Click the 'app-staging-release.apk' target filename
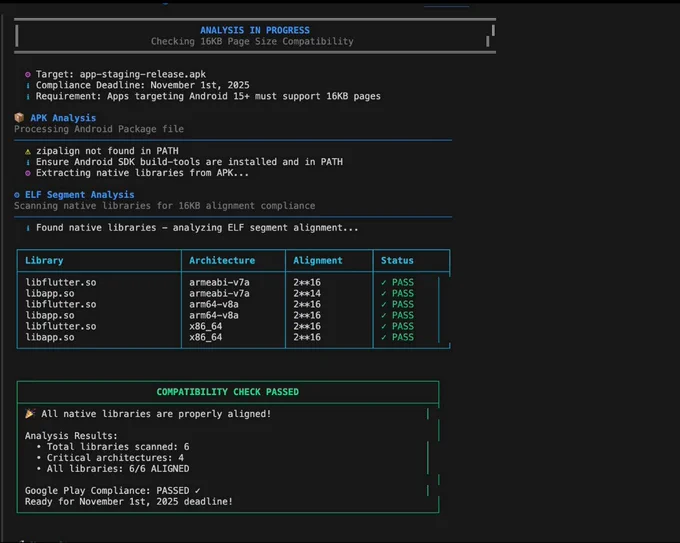 (143, 74)
